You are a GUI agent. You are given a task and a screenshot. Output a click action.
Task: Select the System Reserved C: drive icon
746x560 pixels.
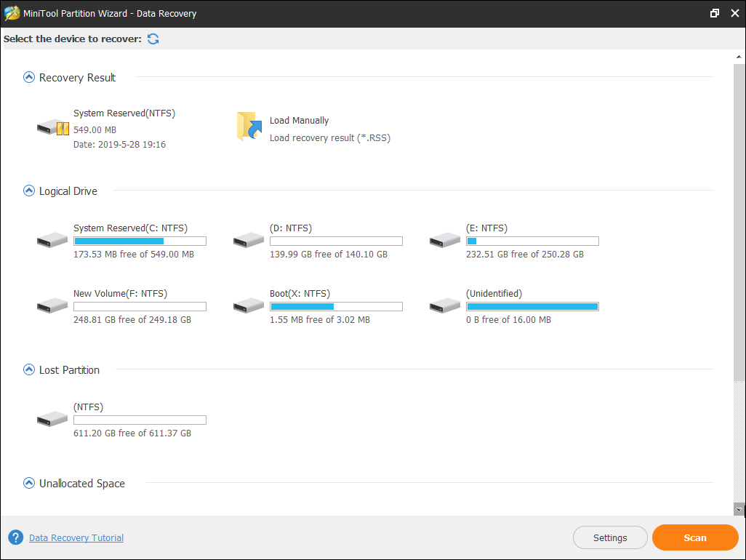pos(52,240)
